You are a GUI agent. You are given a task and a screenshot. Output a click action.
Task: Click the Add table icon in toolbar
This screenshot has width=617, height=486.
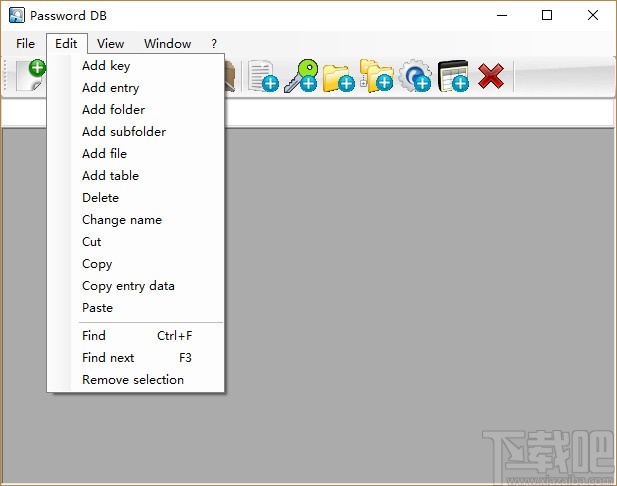(453, 76)
